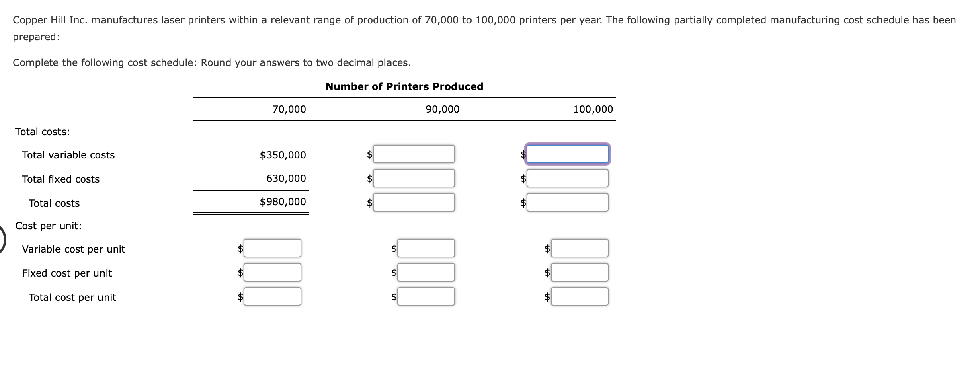The image size is (980, 370).
Task: Click the variable cost per unit field for 100,000
Action: point(579,249)
